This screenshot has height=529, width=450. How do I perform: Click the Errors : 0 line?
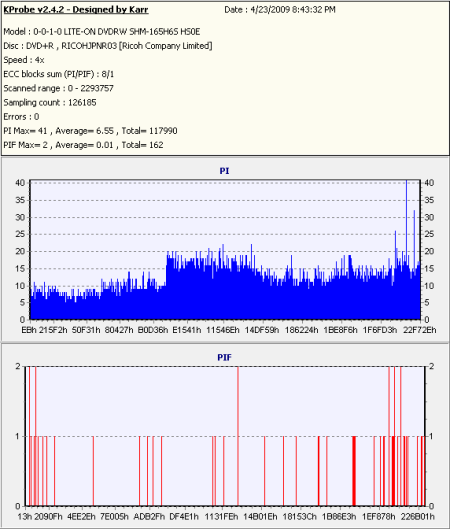tap(21, 117)
